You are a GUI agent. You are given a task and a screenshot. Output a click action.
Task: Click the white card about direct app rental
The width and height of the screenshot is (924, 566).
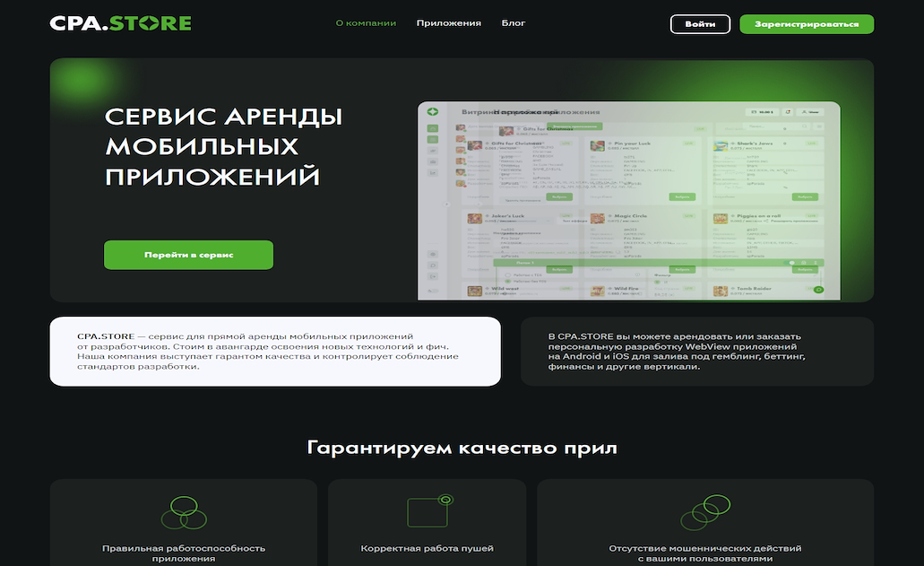coord(275,352)
